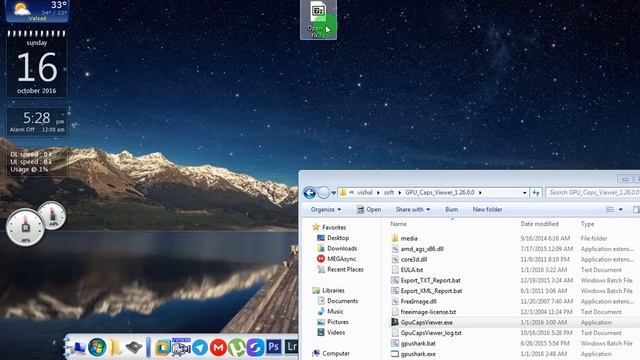Select the gpushark.bat file
The width and height of the screenshot is (640, 360).
tap(418, 343)
